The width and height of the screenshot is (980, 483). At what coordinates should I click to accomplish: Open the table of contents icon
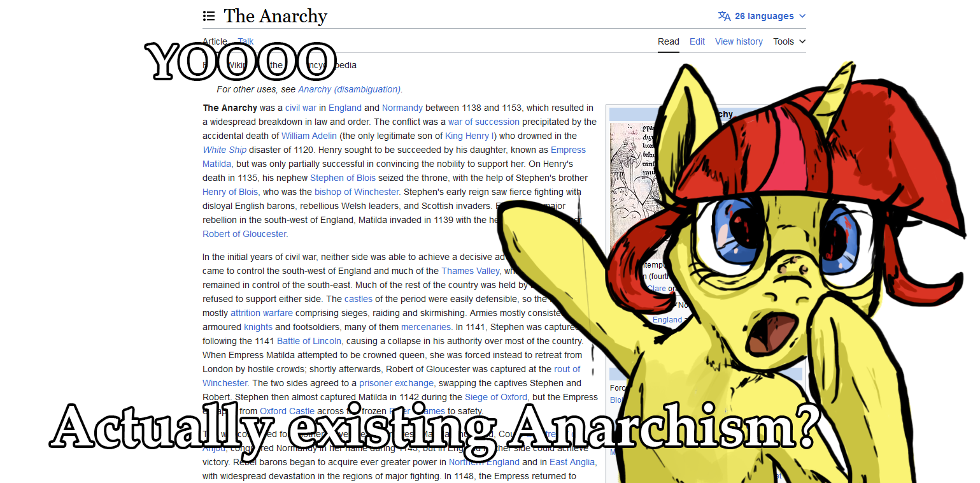coord(209,16)
